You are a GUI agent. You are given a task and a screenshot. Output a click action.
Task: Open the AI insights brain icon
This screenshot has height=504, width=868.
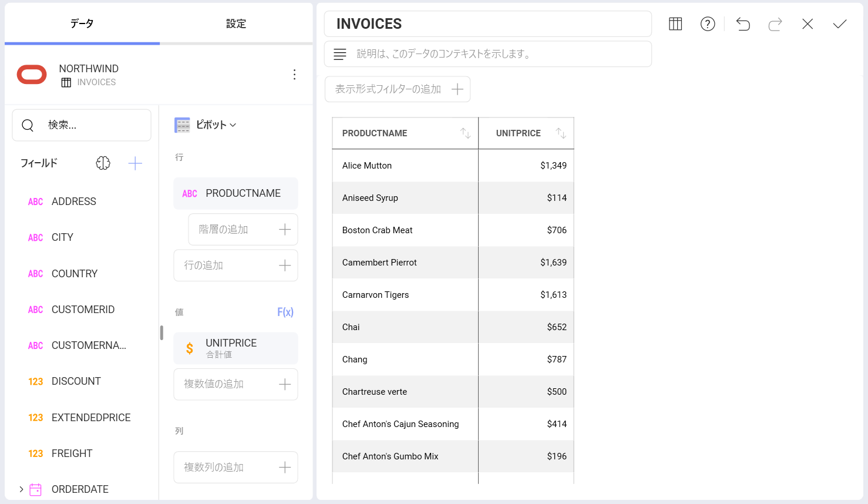point(103,163)
